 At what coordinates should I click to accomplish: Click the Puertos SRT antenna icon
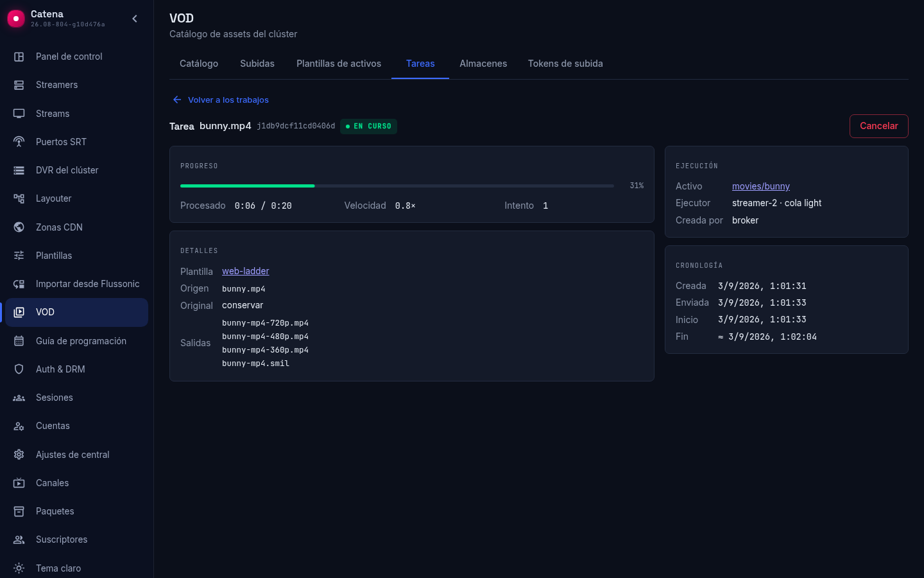pos(19,142)
